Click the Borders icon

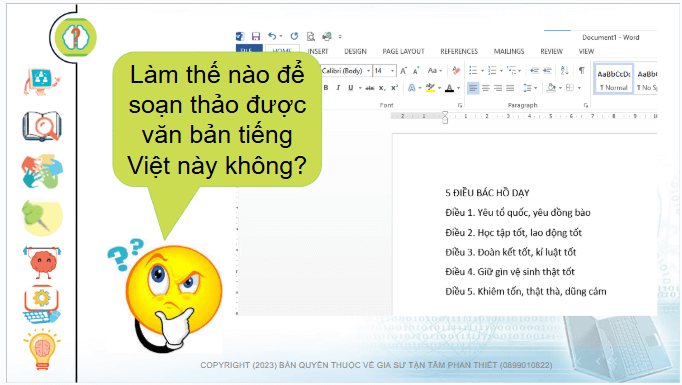[x=569, y=88]
